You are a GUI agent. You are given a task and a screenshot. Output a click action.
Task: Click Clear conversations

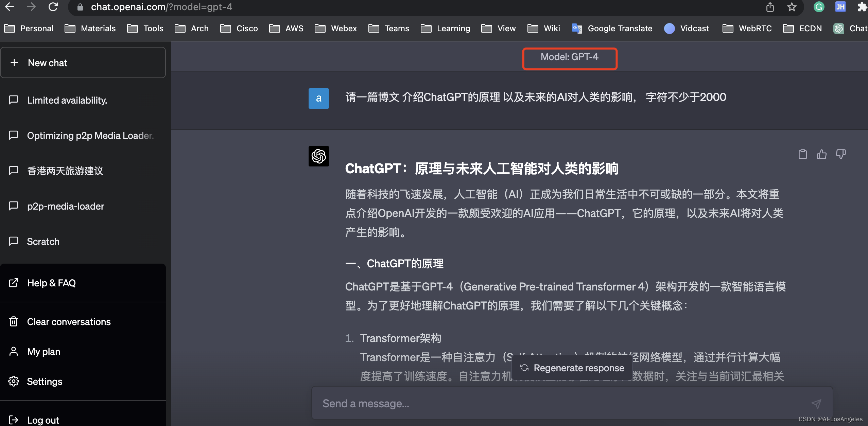83,322
